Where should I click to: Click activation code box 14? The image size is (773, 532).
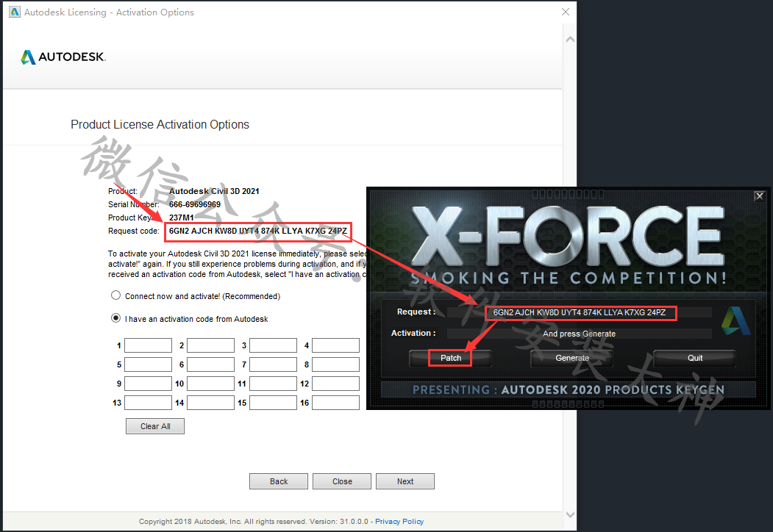pyautogui.click(x=210, y=403)
